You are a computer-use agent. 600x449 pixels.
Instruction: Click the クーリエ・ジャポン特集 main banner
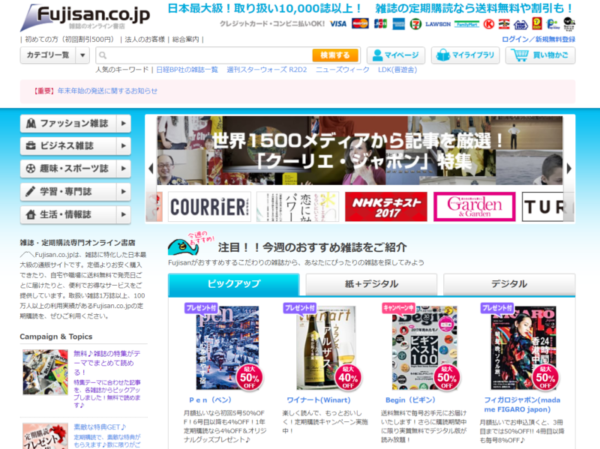(x=360, y=150)
